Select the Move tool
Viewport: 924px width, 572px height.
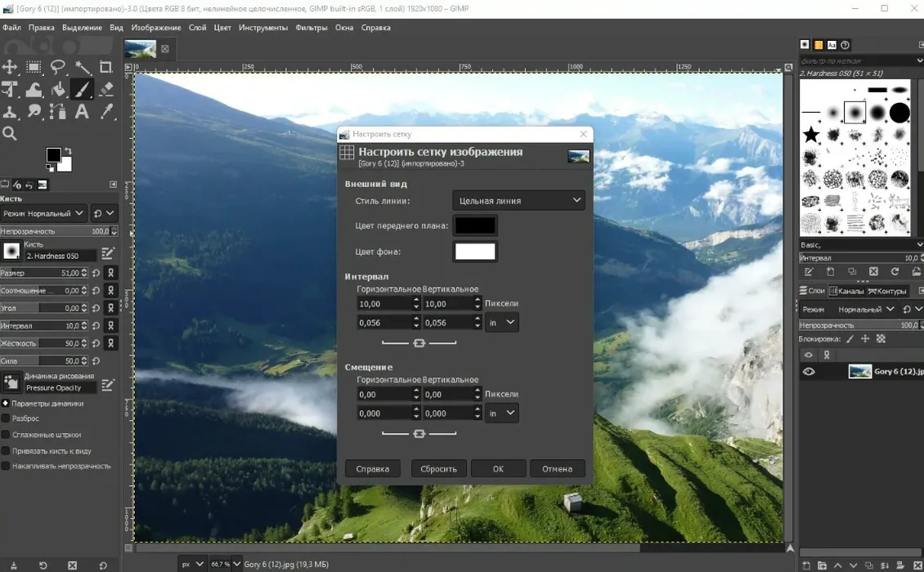pyautogui.click(x=10, y=67)
